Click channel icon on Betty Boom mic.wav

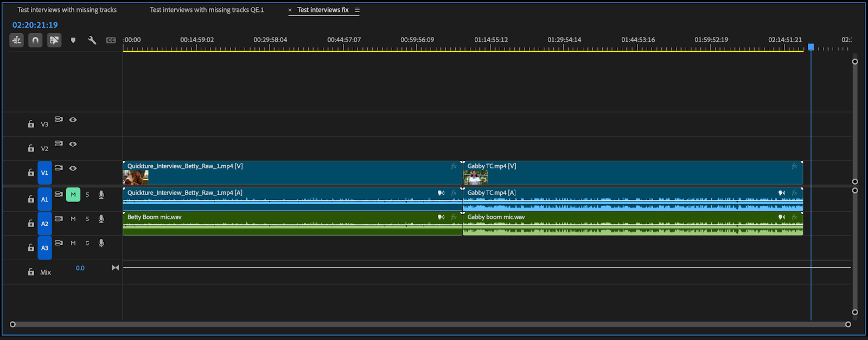pos(441,217)
